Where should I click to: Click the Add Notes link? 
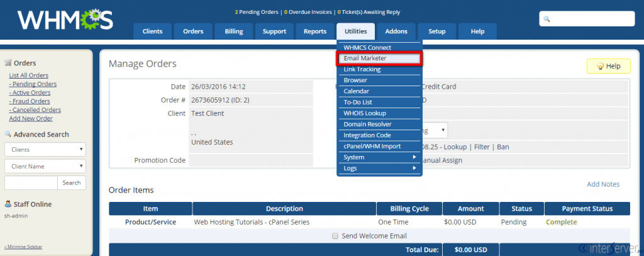(602, 184)
